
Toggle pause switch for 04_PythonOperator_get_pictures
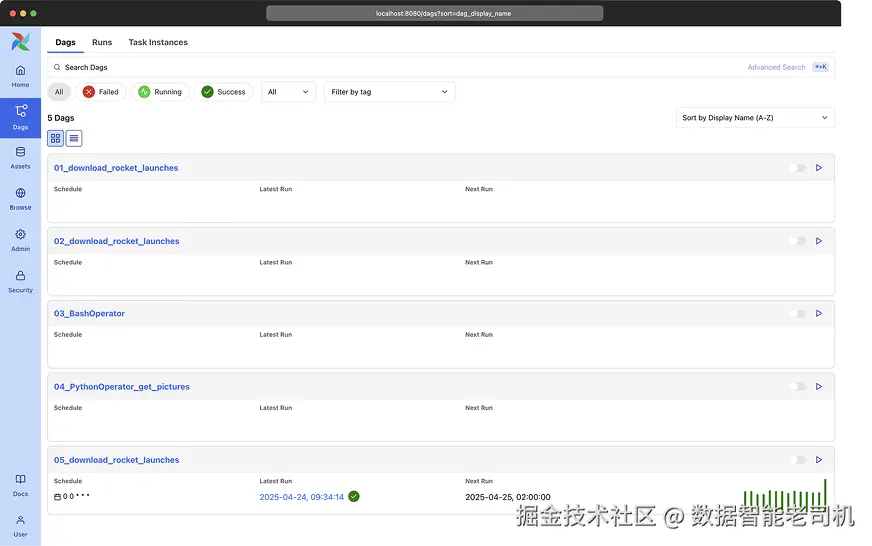point(797,387)
